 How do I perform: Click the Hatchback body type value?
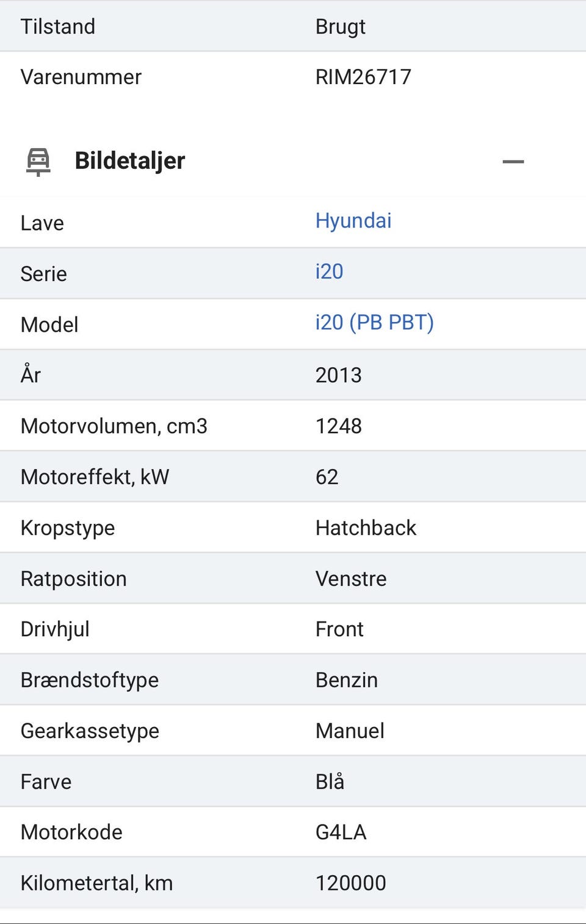coord(366,528)
